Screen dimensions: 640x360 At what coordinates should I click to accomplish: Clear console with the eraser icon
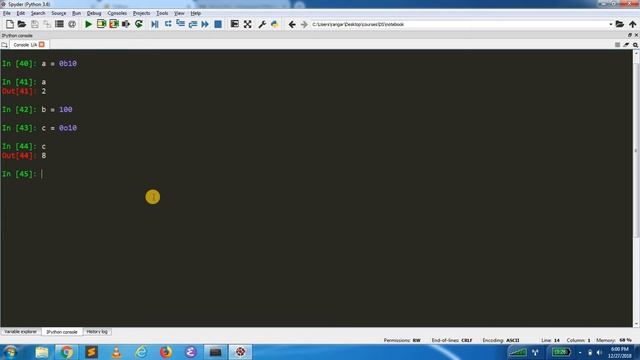pos(626,45)
